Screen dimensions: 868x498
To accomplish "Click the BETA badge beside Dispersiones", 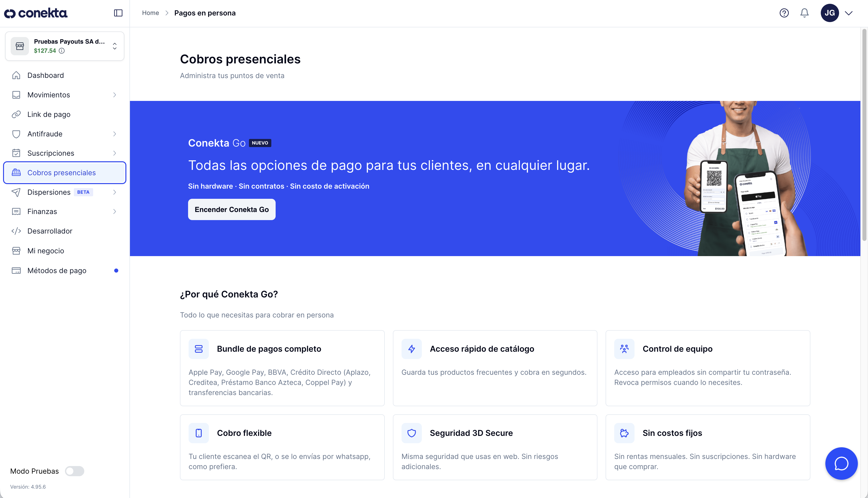I will click(x=83, y=192).
